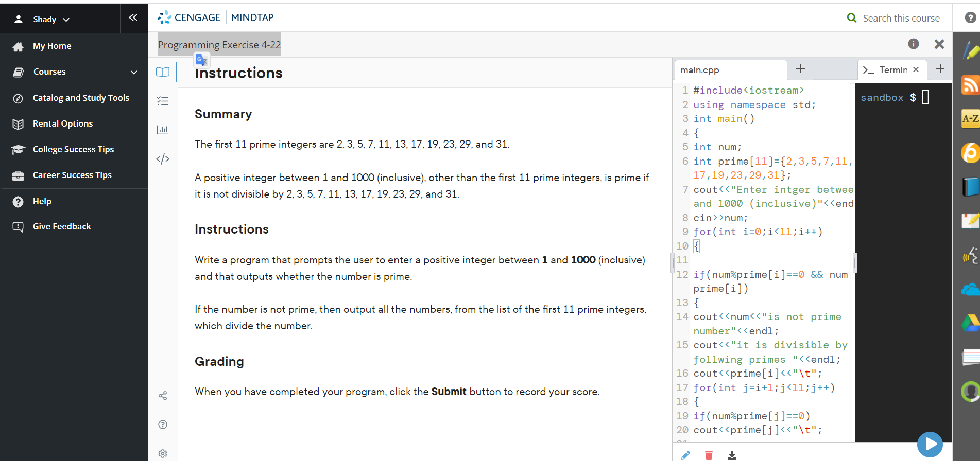
Task: Click the divider handle between instructions and editor
Action: 672,263
